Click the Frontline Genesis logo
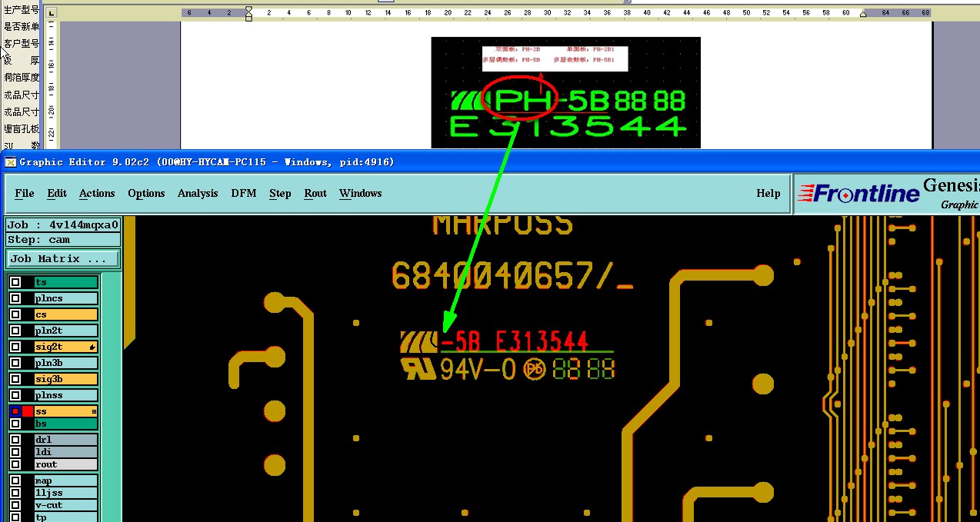Viewport: 980px width, 522px height. click(887, 193)
